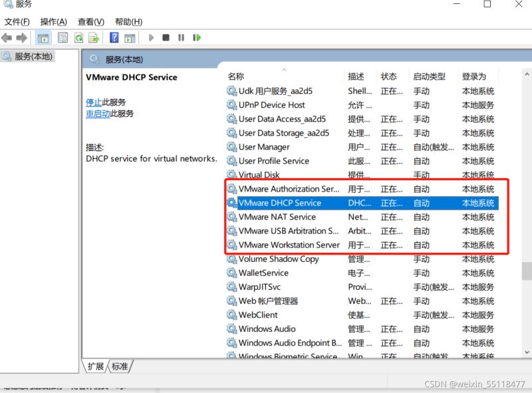Click the gear icon of WarpJITSvc

pyautogui.click(x=231, y=287)
